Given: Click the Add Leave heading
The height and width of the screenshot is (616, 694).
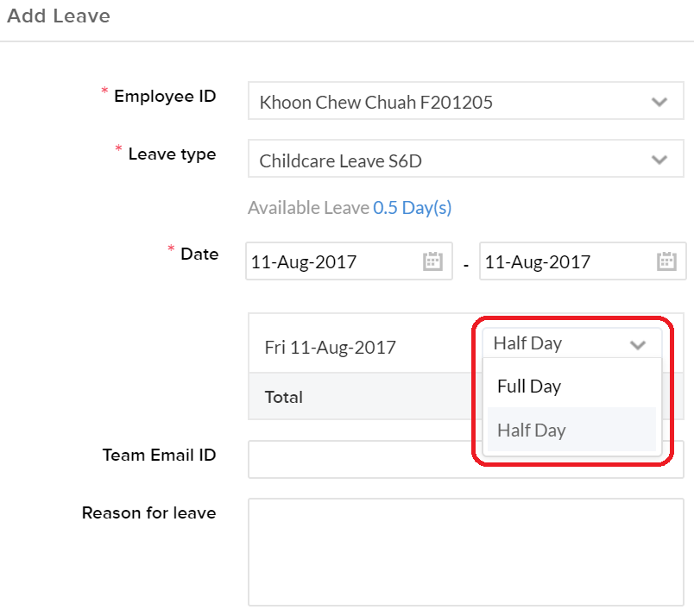Looking at the screenshot, I should (x=59, y=16).
